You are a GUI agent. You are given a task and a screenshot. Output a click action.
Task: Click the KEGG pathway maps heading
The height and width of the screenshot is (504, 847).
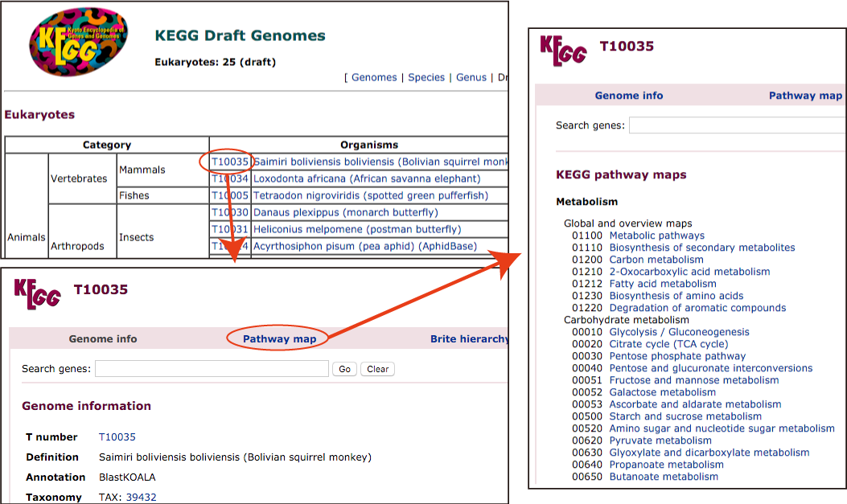click(x=621, y=174)
